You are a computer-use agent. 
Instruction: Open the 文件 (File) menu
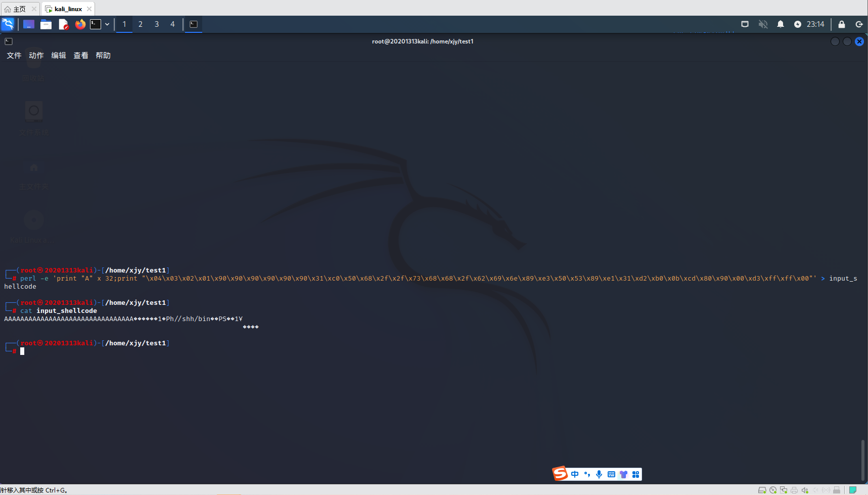coord(14,56)
